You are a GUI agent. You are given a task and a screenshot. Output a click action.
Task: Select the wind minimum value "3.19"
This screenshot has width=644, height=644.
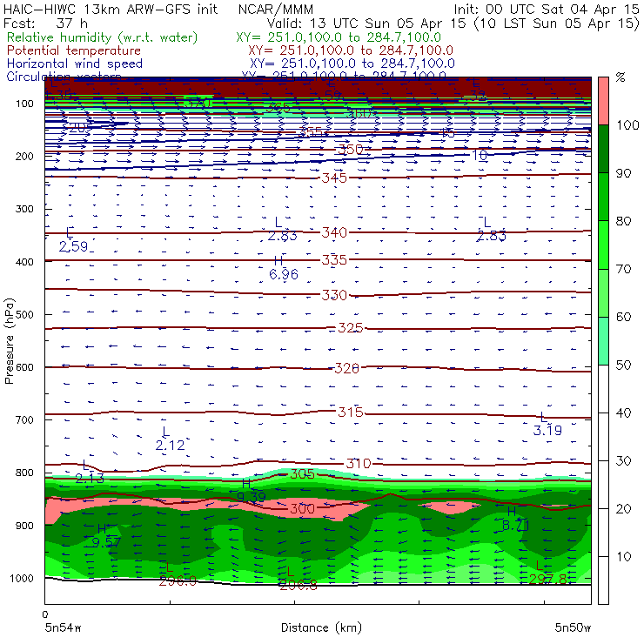point(547,430)
